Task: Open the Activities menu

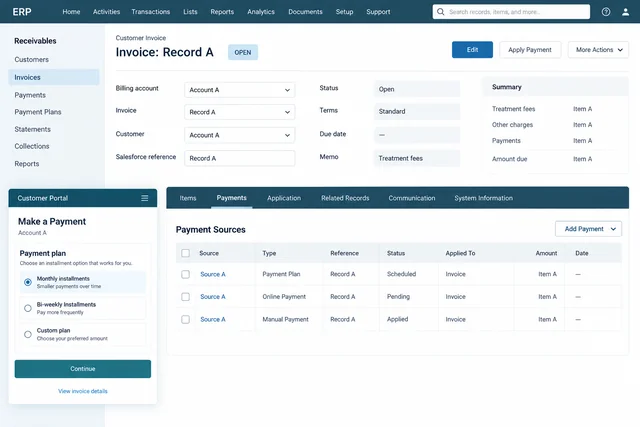Action: (x=106, y=12)
